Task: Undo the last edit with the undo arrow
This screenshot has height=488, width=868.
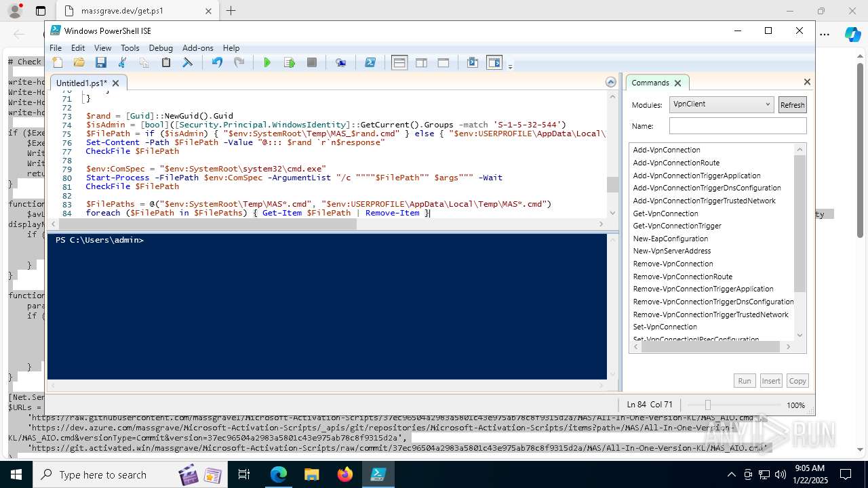Action: coord(217,62)
